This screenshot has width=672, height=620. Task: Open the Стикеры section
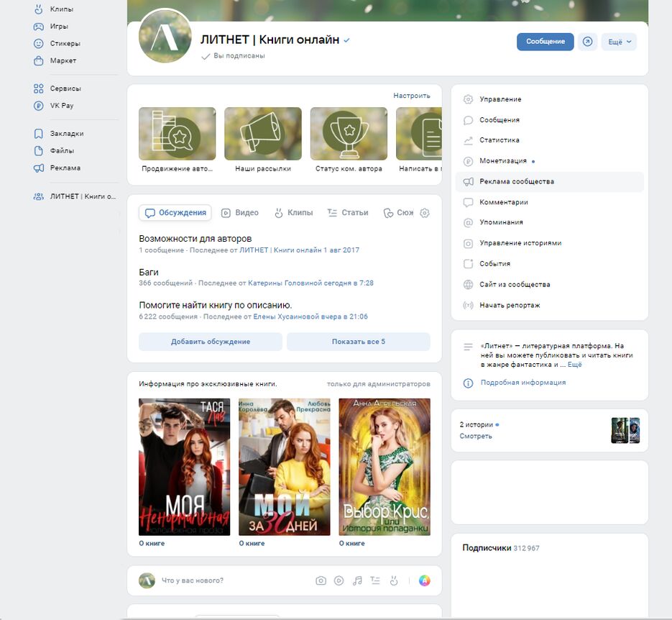coord(57,43)
